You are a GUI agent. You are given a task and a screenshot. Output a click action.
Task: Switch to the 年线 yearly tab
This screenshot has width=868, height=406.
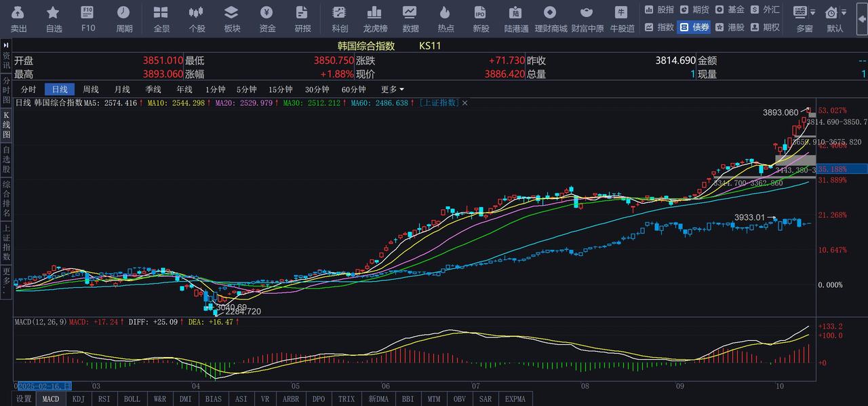184,90
